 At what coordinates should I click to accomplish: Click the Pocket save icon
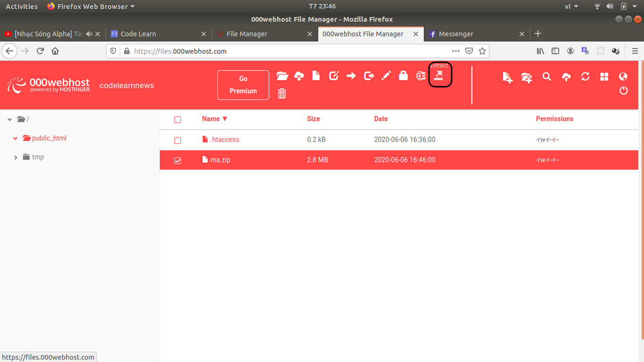[x=469, y=51]
